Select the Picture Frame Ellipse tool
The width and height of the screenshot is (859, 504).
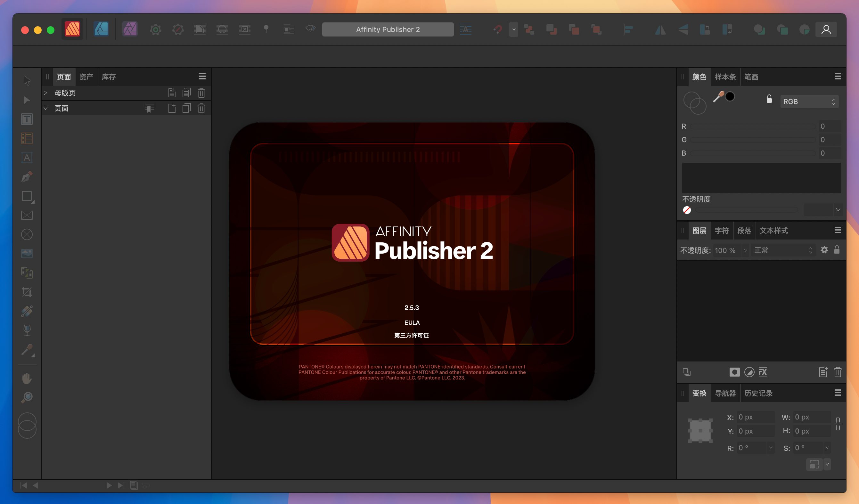click(27, 234)
